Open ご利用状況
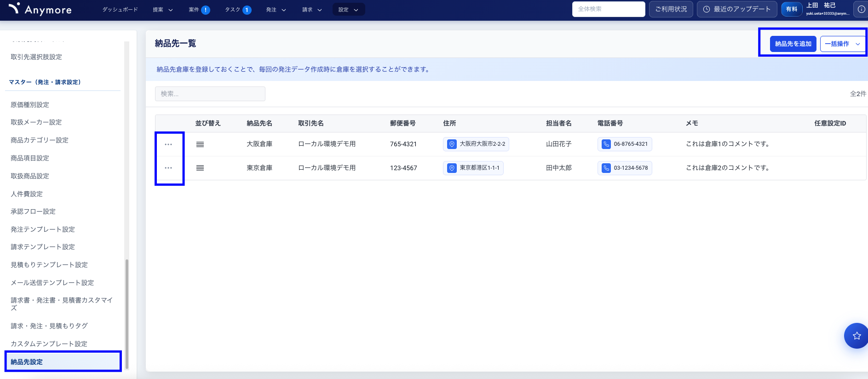868x379 pixels. coord(671,9)
